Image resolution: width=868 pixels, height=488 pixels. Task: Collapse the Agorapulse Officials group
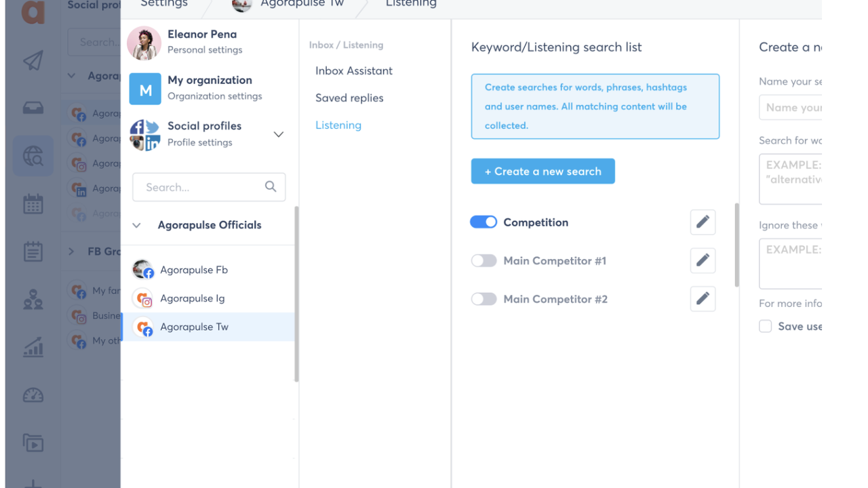click(x=136, y=225)
